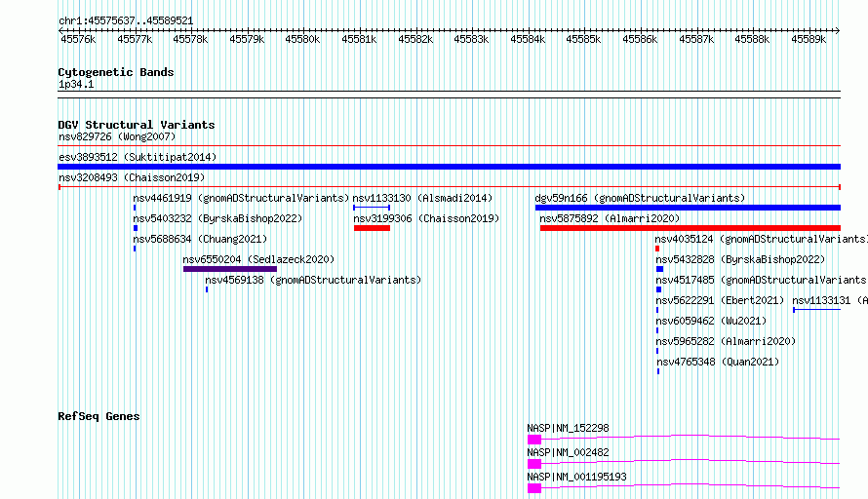Click dgv59n166 (gnomADStructuralVariants) label
The width and height of the screenshot is (868, 499).
click(x=640, y=198)
